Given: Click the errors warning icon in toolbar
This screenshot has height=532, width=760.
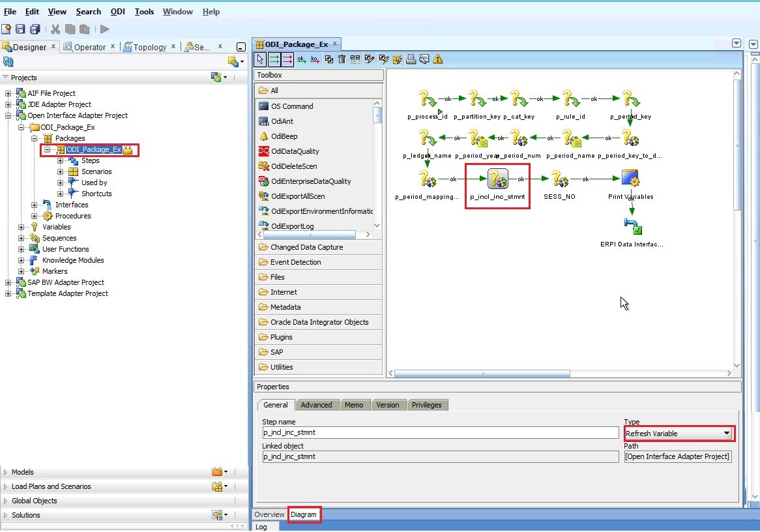Looking at the screenshot, I should [438, 59].
